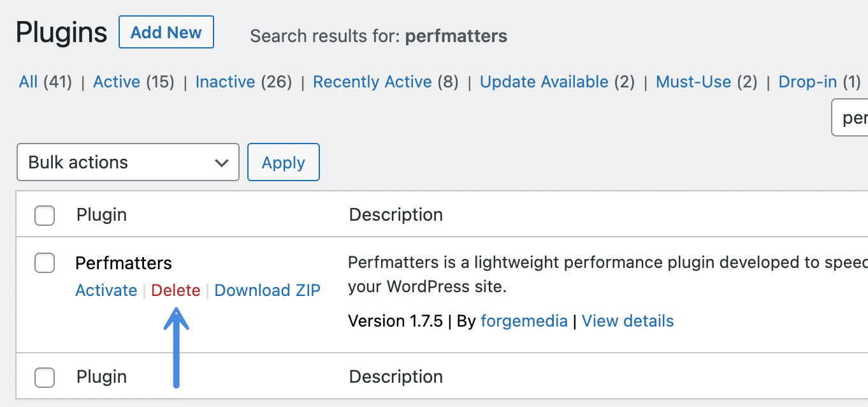Click the Apply button for bulk actions
Viewport: 868px width, 407px height.
click(283, 162)
